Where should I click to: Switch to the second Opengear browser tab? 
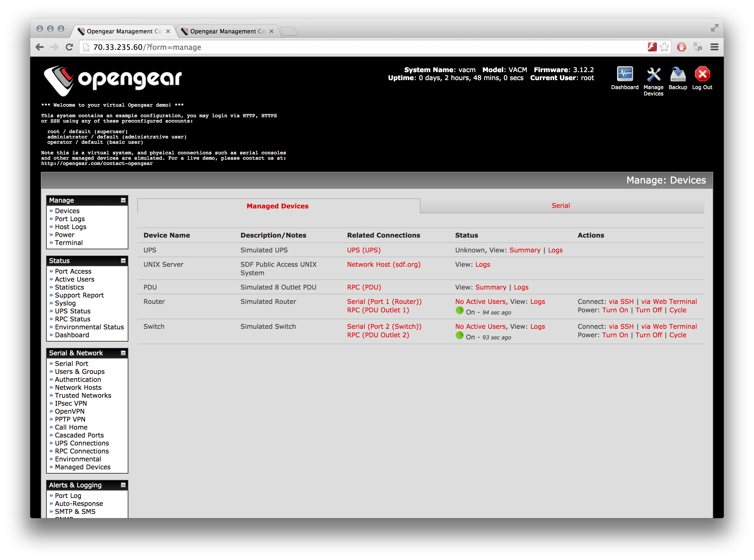tap(227, 31)
